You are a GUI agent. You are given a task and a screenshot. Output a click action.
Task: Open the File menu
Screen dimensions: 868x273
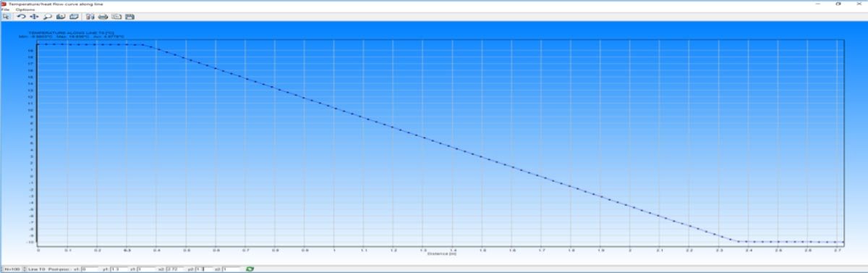pyautogui.click(x=5, y=9)
